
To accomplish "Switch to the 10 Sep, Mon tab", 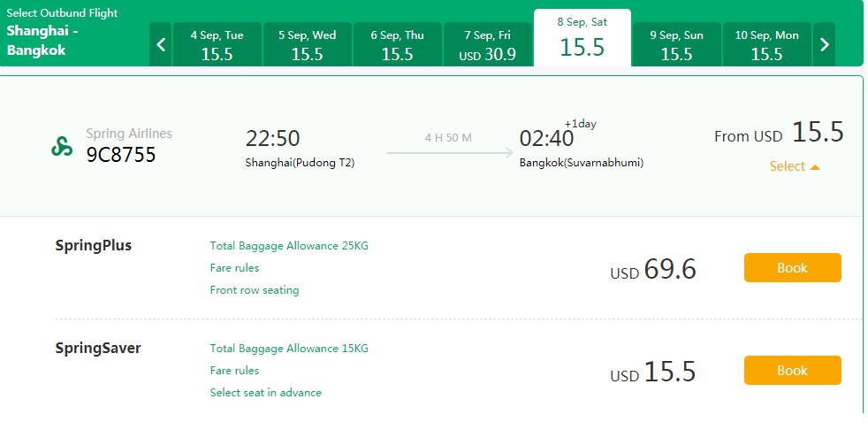I will point(767,44).
